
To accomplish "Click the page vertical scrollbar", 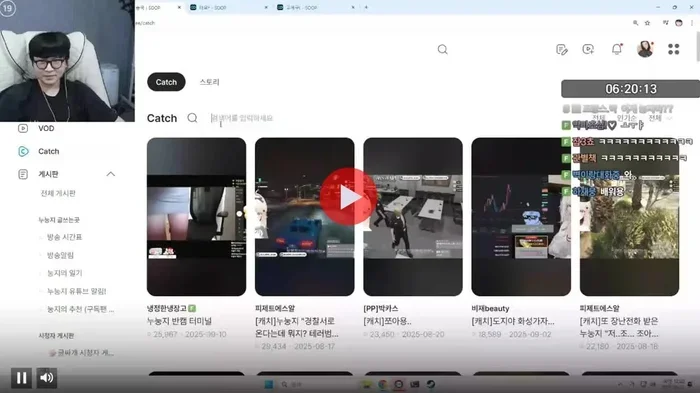I will point(698,47).
